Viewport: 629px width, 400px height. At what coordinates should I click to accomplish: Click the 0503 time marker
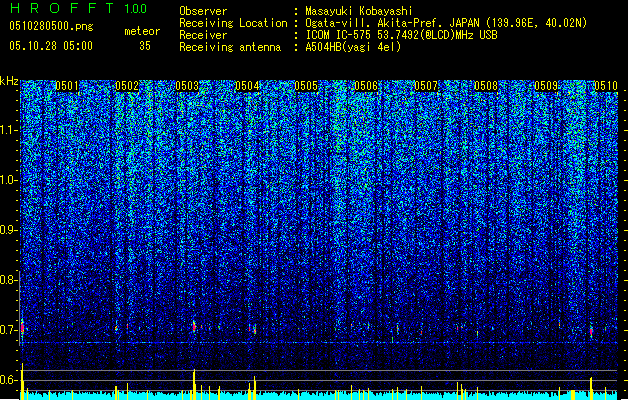(x=187, y=86)
